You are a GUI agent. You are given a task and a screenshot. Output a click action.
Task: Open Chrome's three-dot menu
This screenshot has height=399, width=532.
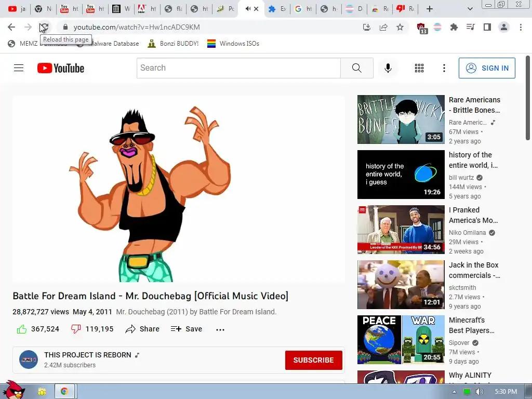coord(521,27)
